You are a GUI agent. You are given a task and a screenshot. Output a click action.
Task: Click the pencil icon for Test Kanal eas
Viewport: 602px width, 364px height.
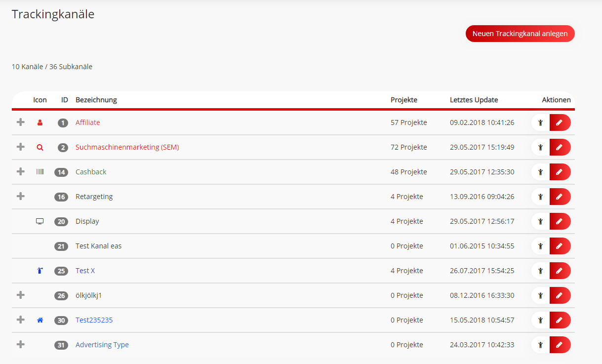[560, 246]
